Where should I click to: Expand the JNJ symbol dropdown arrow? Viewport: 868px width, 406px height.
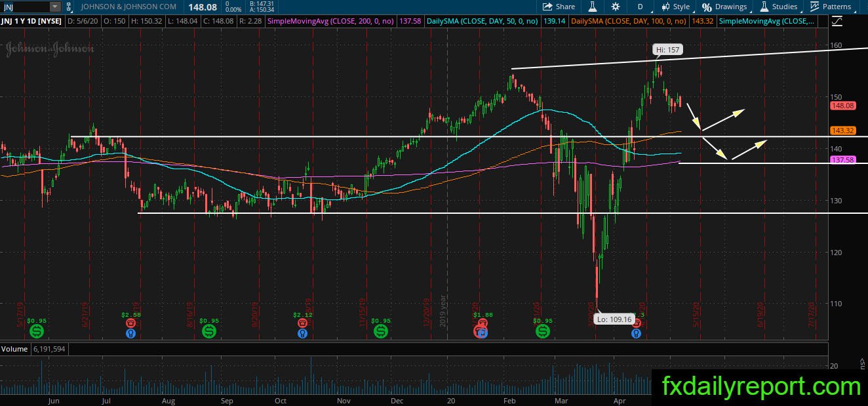[54, 7]
